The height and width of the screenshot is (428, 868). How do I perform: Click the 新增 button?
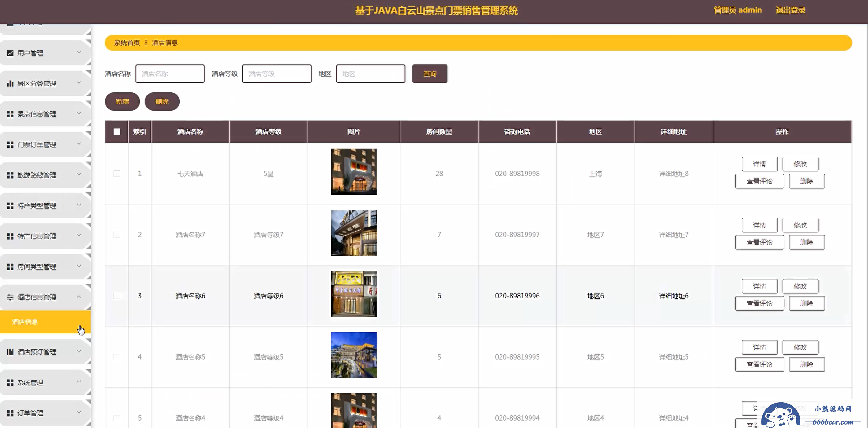pyautogui.click(x=122, y=102)
